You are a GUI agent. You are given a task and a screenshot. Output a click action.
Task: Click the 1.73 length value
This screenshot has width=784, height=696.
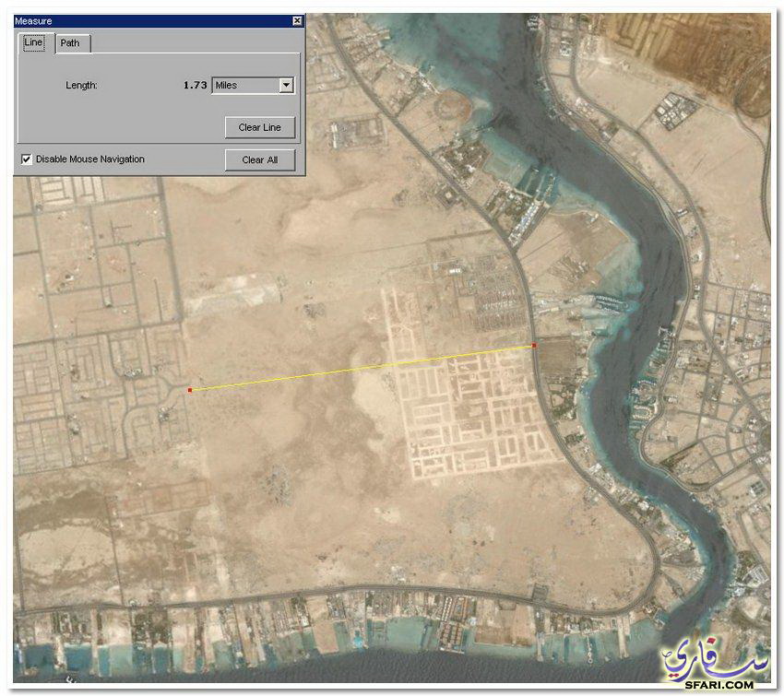[x=195, y=86]
